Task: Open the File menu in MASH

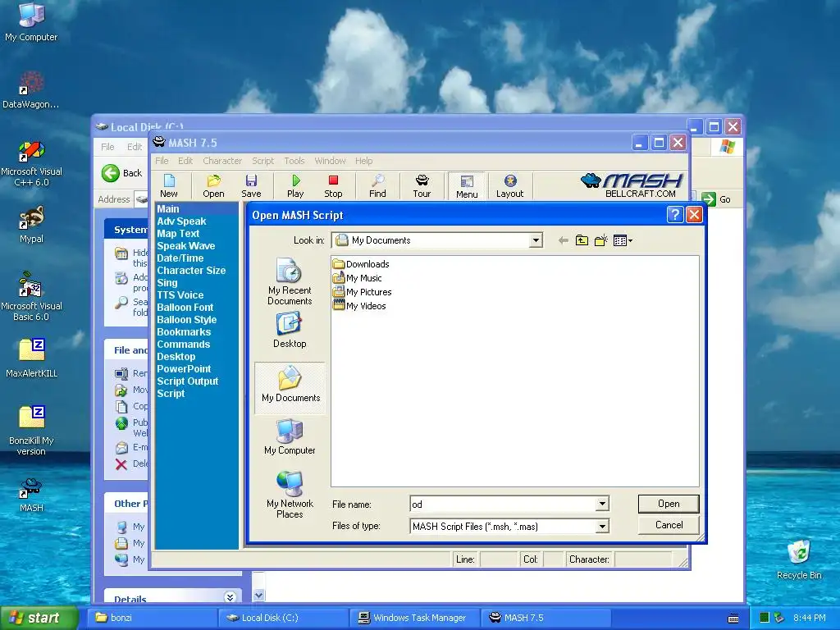Action: pyautogui.click(x=162, y=161)
